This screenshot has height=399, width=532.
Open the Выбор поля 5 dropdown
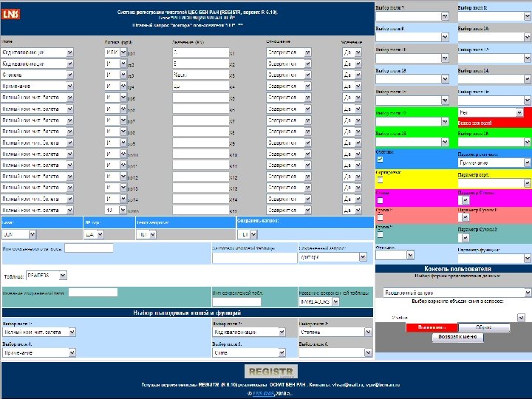click(x=249, y=353)
